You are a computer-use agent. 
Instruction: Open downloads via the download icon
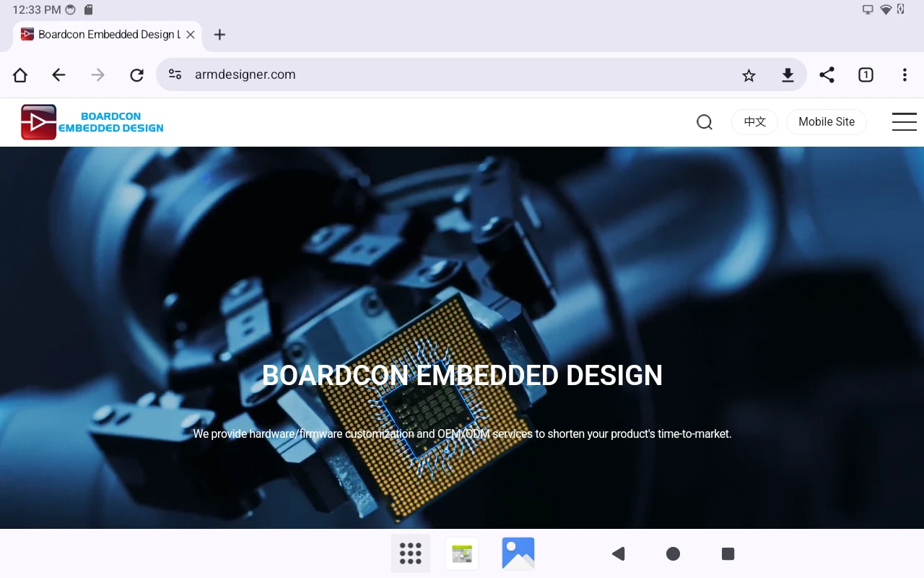[x=788, y=74]
